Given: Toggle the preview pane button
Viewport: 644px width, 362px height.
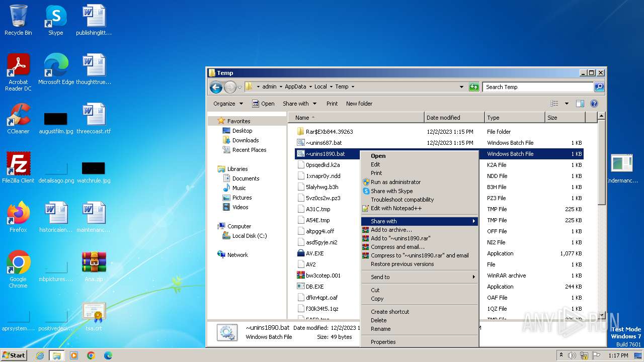Looking at the screenshot, I should pyautogui.click(x=580, y=104).
